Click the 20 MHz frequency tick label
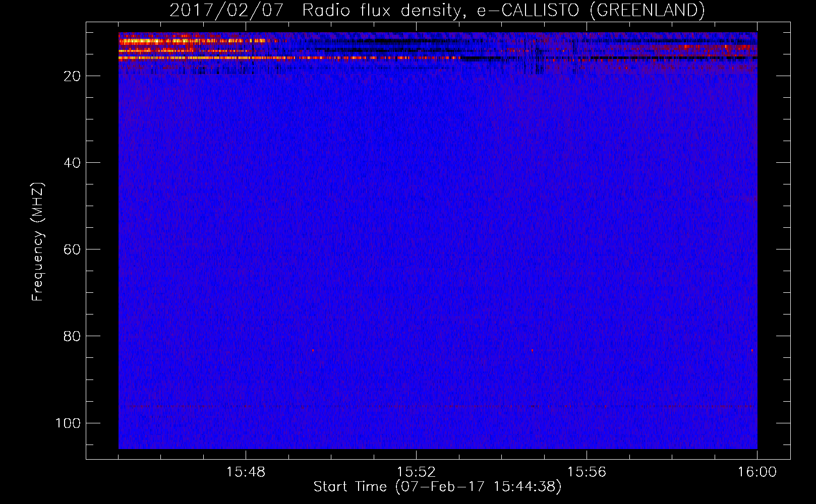 coord(72,76)
